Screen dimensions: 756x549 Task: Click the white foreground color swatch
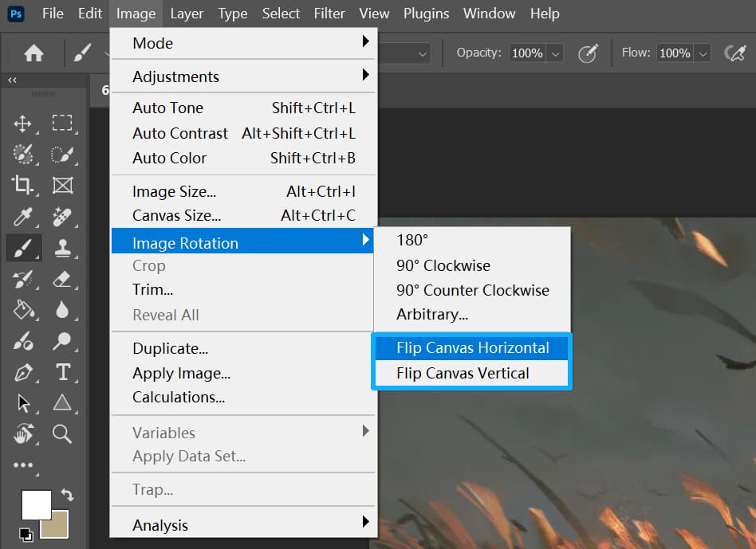point(35,504)
